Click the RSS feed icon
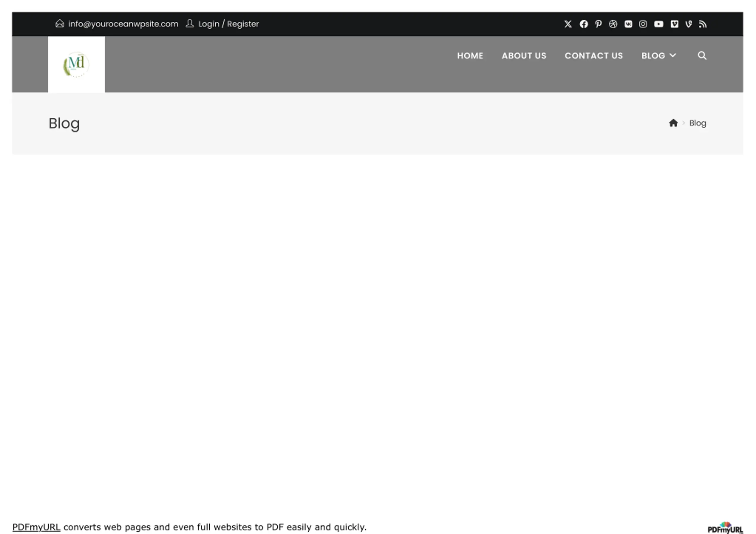 [x=703, y=24]
